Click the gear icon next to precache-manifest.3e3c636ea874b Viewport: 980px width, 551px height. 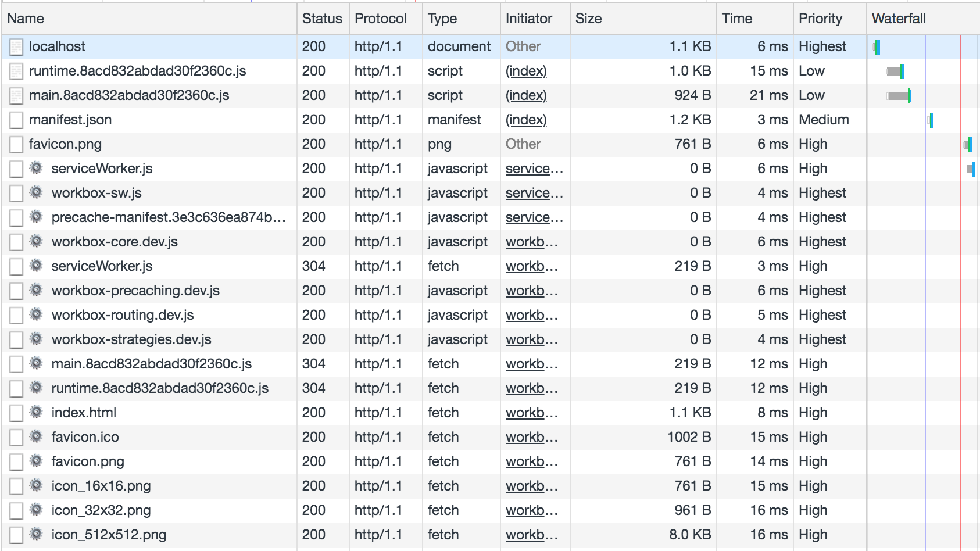36,217
